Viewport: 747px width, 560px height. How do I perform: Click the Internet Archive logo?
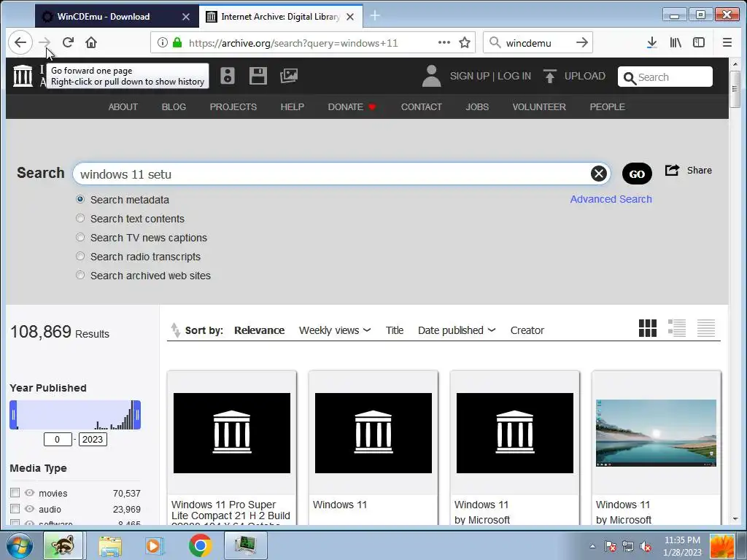pos(23,76)
